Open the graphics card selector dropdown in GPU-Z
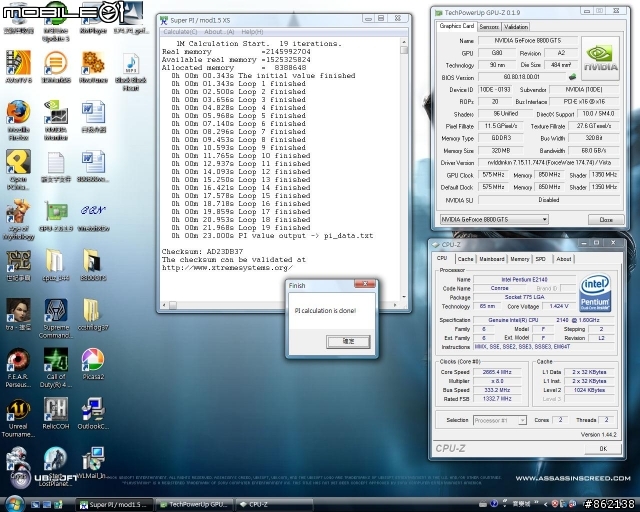The height and width of the screenshot is (512, 640). click(494, 219)
